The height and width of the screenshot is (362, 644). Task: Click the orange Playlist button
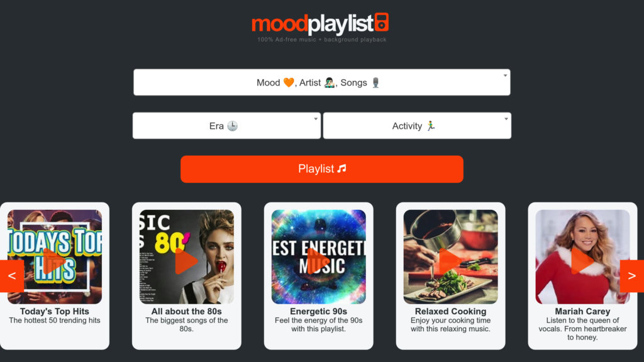tap(321, 169)
